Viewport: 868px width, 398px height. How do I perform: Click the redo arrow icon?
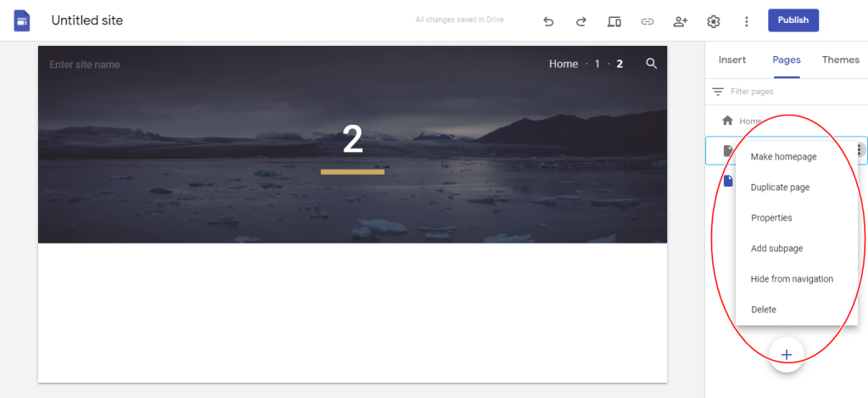click(581, 21)
